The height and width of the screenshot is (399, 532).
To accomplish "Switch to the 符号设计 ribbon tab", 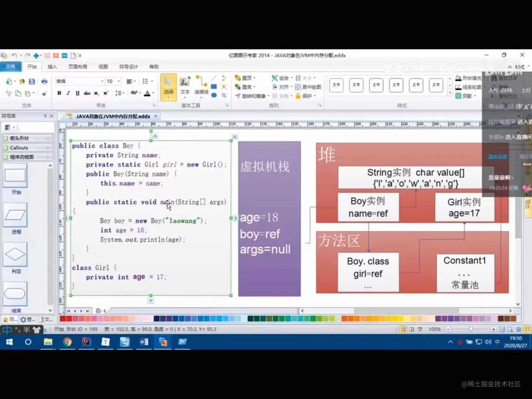I will 128,66.
